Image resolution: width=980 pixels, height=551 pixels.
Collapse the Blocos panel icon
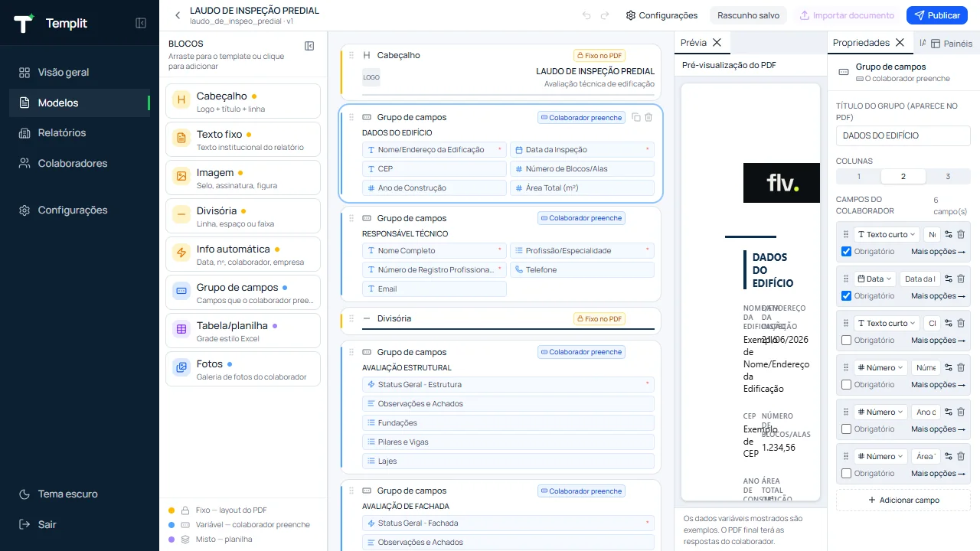tap(309, 46)
